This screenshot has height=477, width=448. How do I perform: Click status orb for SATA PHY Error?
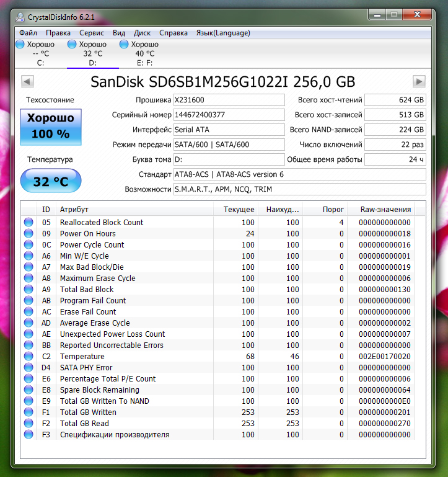[x=29, y=367]
